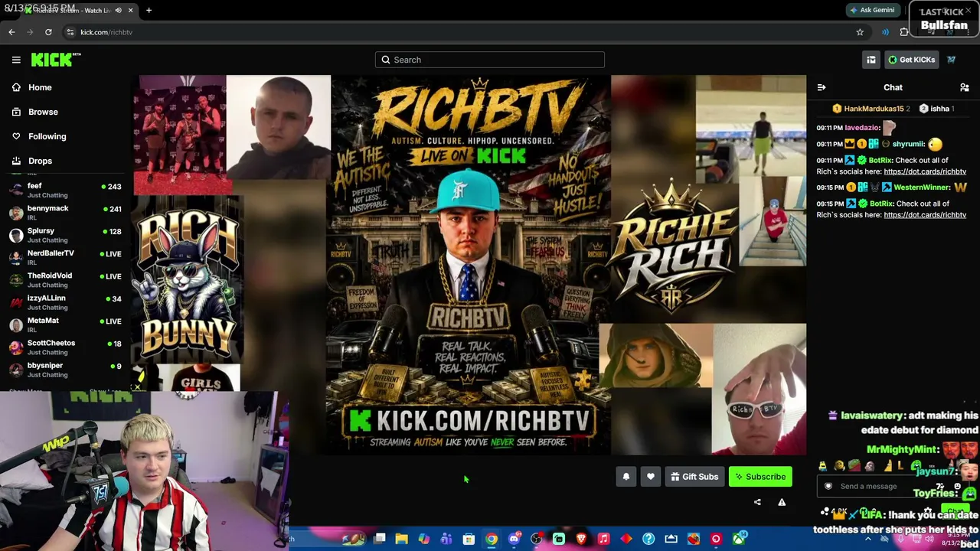Bookmark this page with the star icon
Screen dimensions: 980x551
[860, 32]
